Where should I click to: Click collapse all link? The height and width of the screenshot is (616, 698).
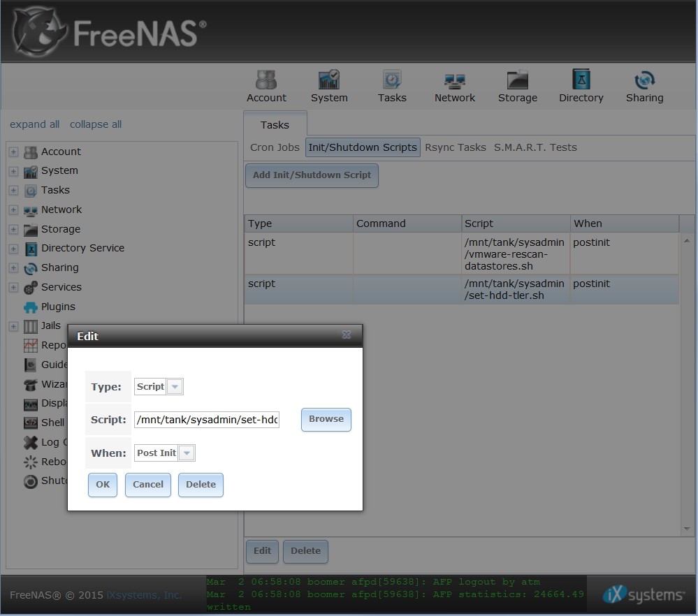coord(96,124)
